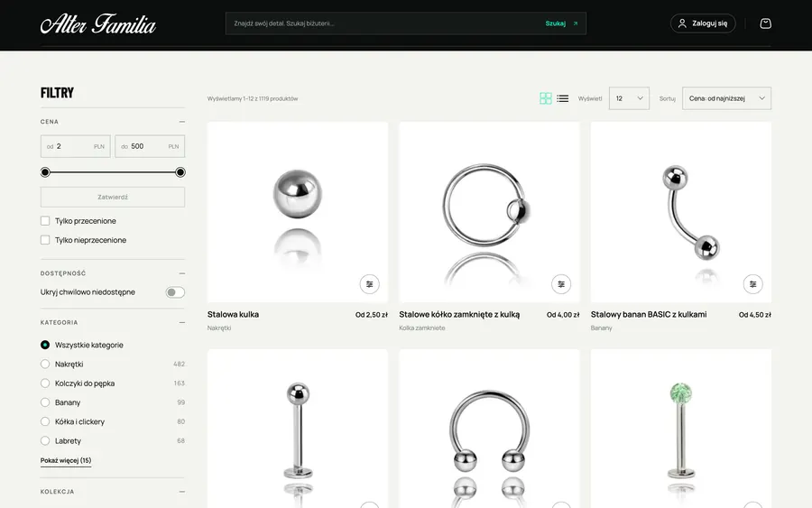Click the minimum price slider handle
812x508 pixels.
point(45,172)
